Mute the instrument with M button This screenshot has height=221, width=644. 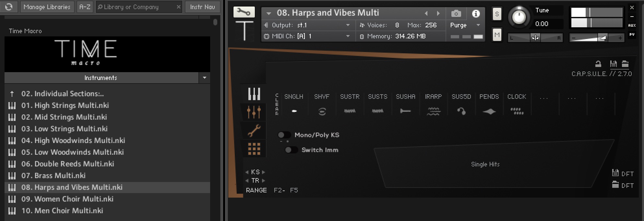click(x=497, y=35)
